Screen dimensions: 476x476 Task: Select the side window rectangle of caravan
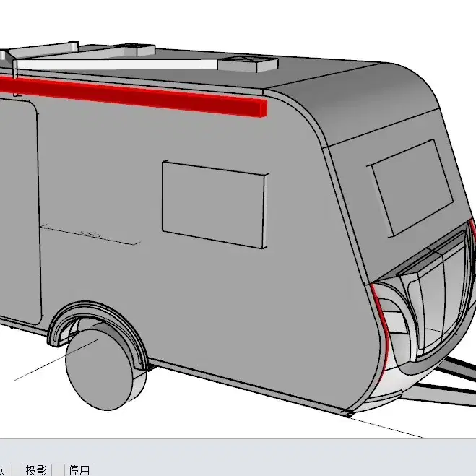[x=214, y=204]
